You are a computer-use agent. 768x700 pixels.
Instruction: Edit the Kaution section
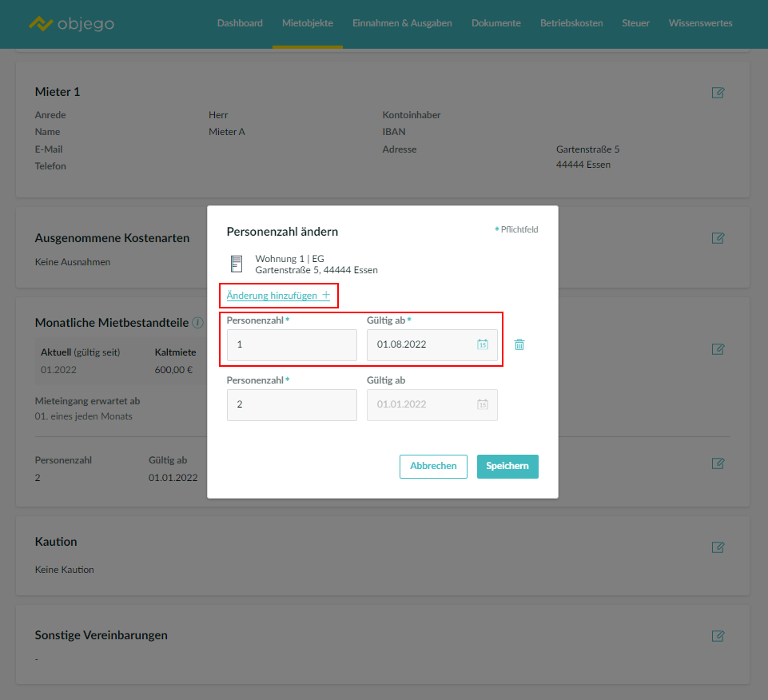point(718,547)
